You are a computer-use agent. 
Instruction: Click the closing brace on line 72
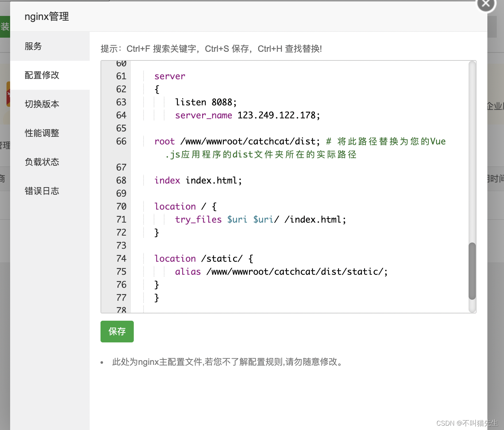click(x=157, y=233)
